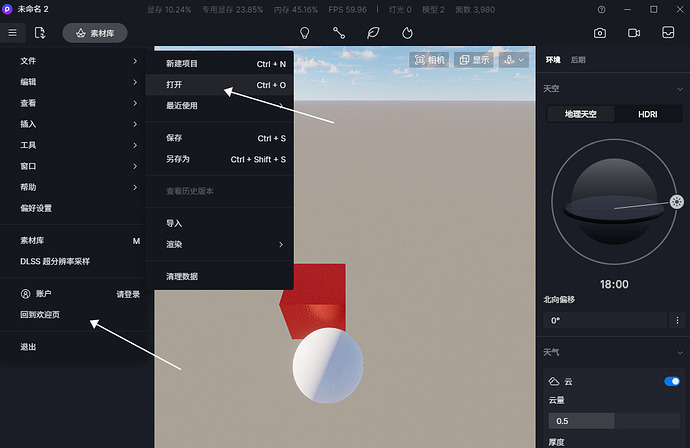
Task: Click the camera screenshot icon at top right
Action: tap(600, 33)
